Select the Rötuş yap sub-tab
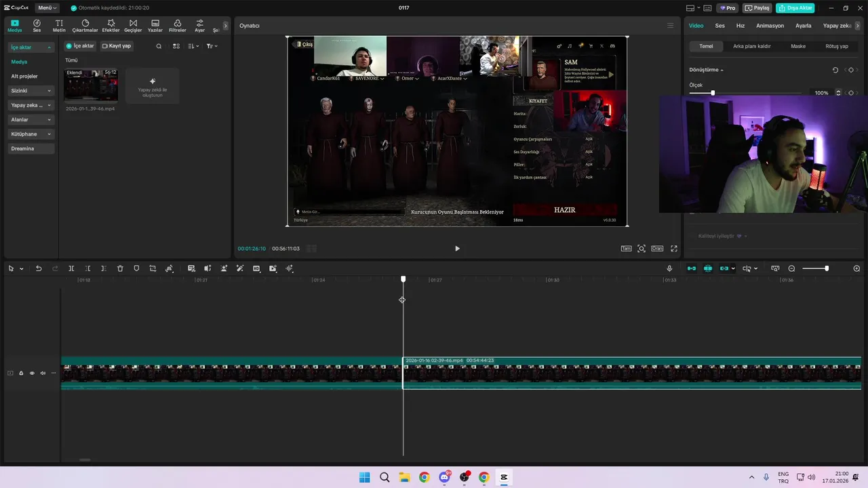This screenshot has height=488, width=868. tap(837, 46)
